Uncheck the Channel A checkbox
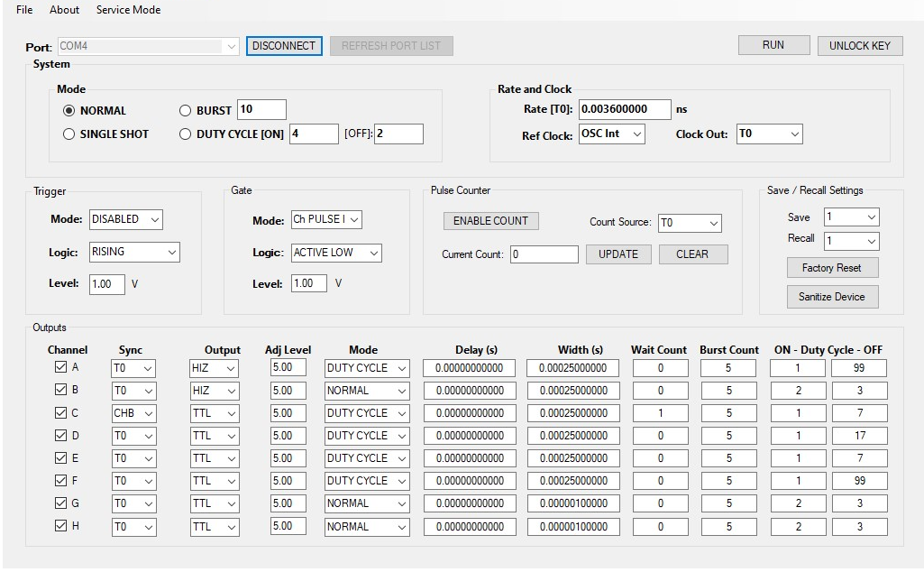Image resolution: width=924 pixels, height=572 pixels. [61, 367]
